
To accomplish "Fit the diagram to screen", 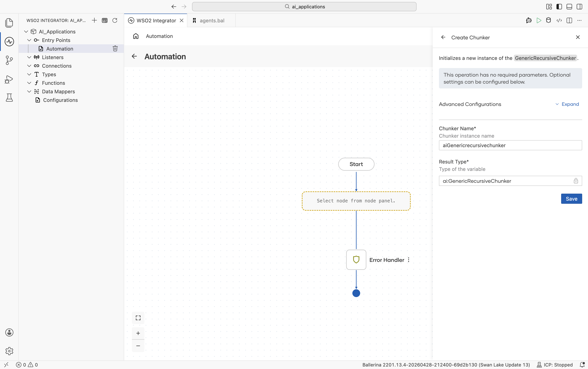I will pyautogui.click(x=138, y=318).
